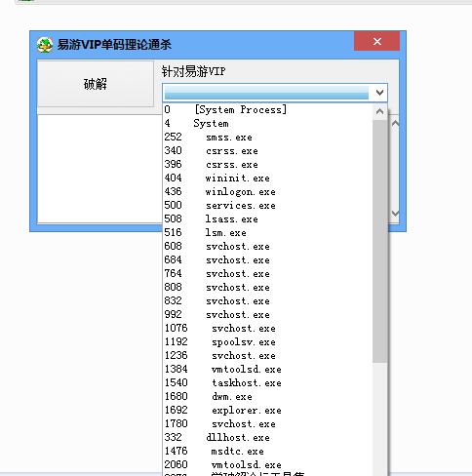Select explorer.exe with PID 1692
Viewport: 472px width, 476px height.
(267, 410)
